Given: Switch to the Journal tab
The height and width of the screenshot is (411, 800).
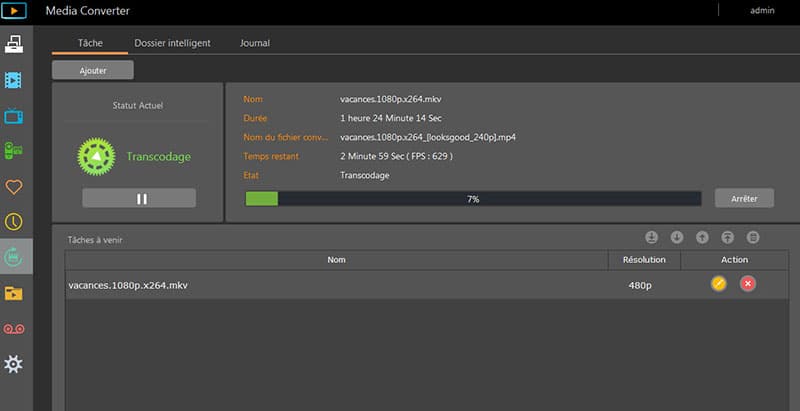Looking at the screenshot, I should point(255,43).
